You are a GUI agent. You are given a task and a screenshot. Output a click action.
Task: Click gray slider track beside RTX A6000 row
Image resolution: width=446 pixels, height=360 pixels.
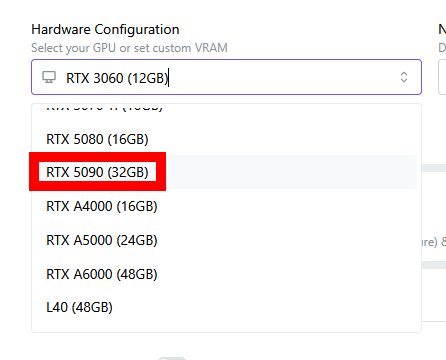[x=434, y=265]
